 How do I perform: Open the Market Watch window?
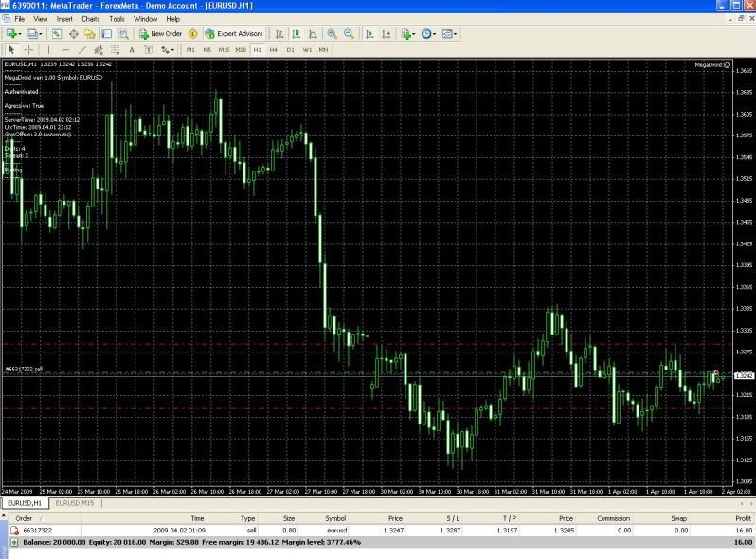click(57, 34)
